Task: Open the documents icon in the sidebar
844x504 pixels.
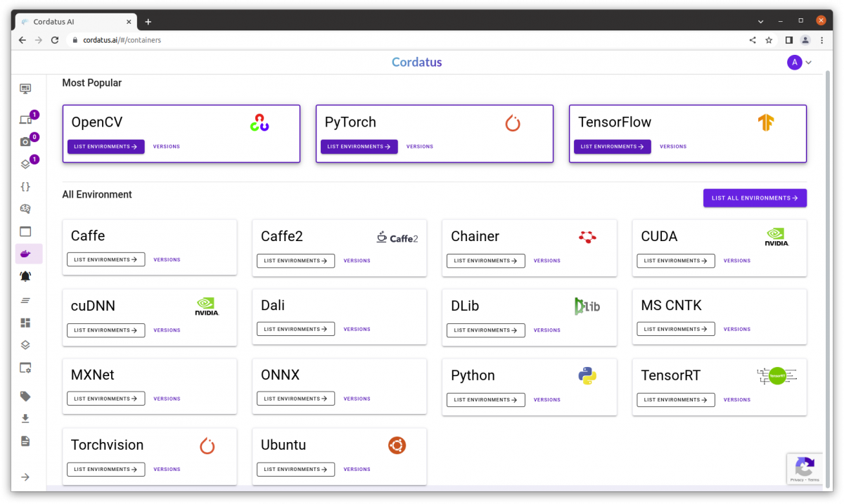Action: 25,441
